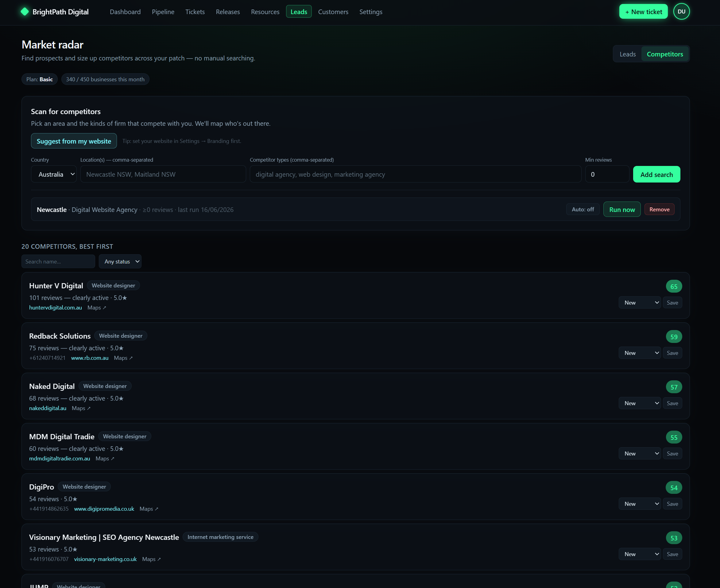720x588 pixels.
Task: Open Maps link for MDM Digital Tradie
Action: 105,459
